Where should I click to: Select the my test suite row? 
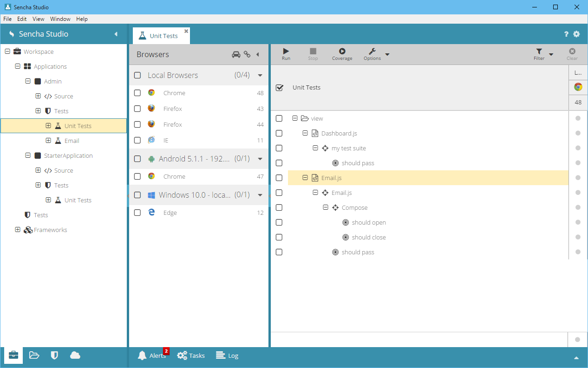point(428,148)
